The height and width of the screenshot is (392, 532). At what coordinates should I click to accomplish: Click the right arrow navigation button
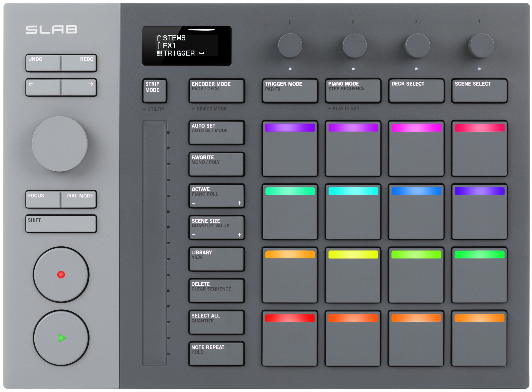[79, 87]
